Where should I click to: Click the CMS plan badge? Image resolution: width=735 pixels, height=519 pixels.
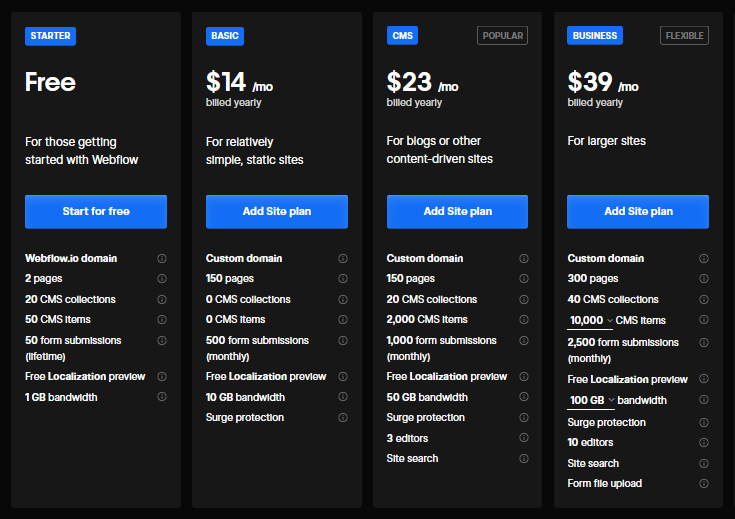click(x=402, y=36)
